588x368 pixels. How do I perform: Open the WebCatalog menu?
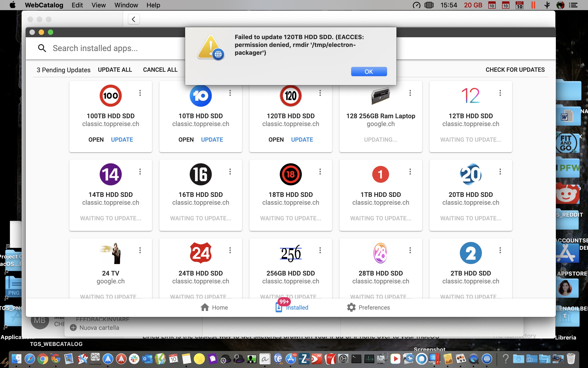pos(44,5)
